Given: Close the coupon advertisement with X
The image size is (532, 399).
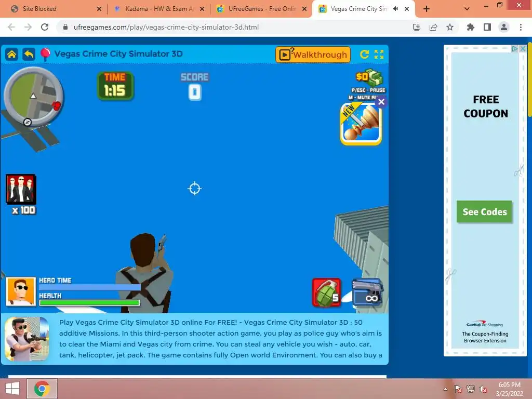Looking at the screenshot, I should (523, 48).
